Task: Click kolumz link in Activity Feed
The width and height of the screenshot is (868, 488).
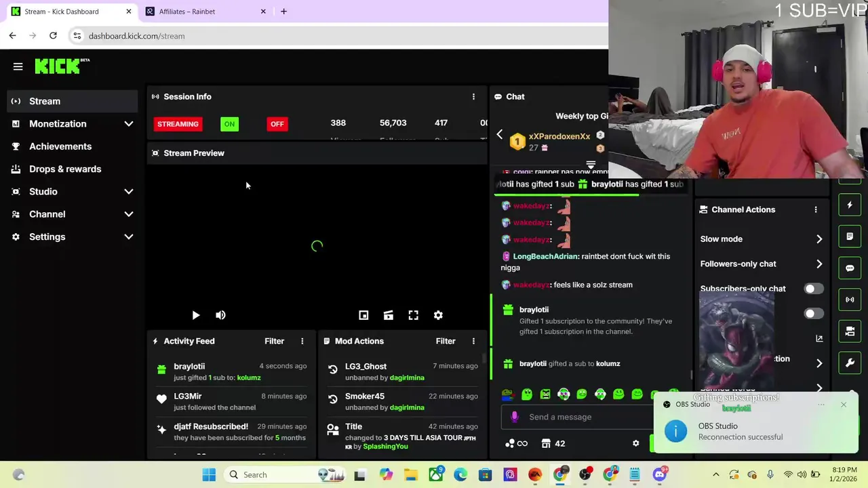Action: (249, 378)
